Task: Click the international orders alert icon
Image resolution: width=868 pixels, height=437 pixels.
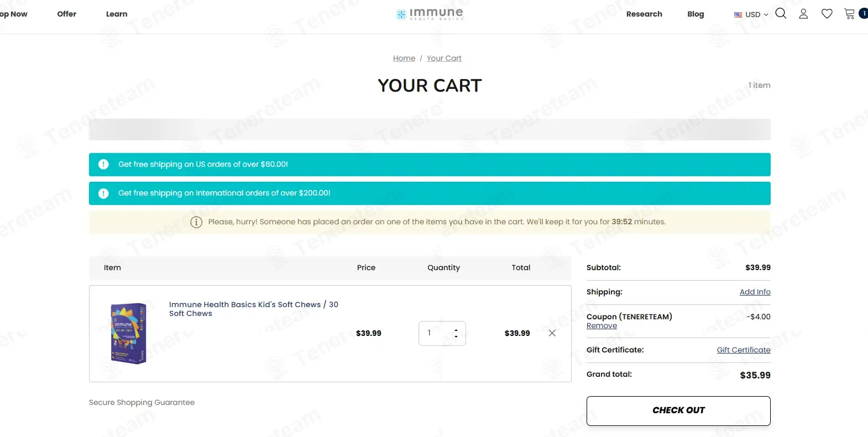Action: 103,193
